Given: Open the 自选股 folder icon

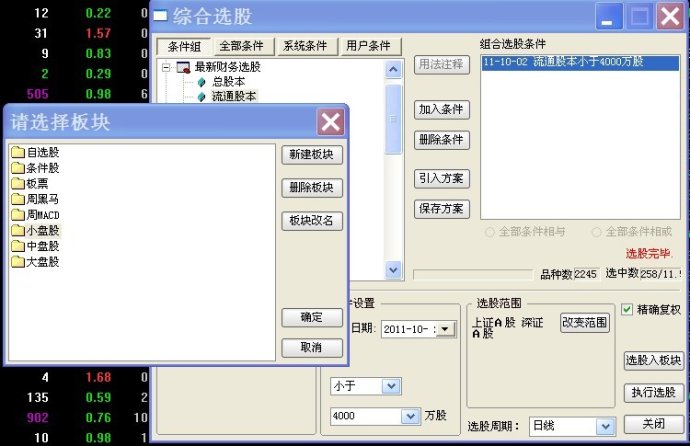Looking at the screenshot, I should (18, 152).
